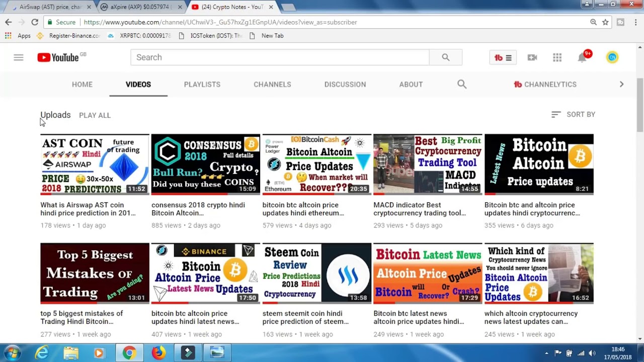The height and width of the screenshot is (362, 644).
Task: Open File Explorer from the taskbar
Action: [x=71, y=353]
